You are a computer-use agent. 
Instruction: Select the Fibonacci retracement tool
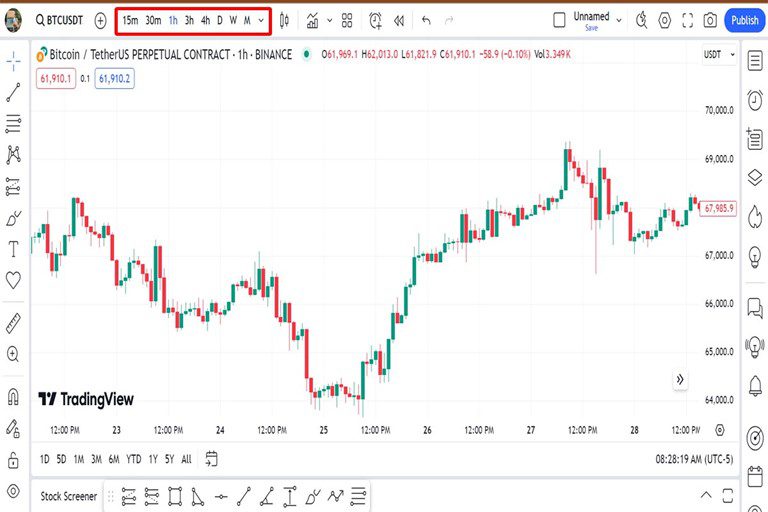coord(14,123)
